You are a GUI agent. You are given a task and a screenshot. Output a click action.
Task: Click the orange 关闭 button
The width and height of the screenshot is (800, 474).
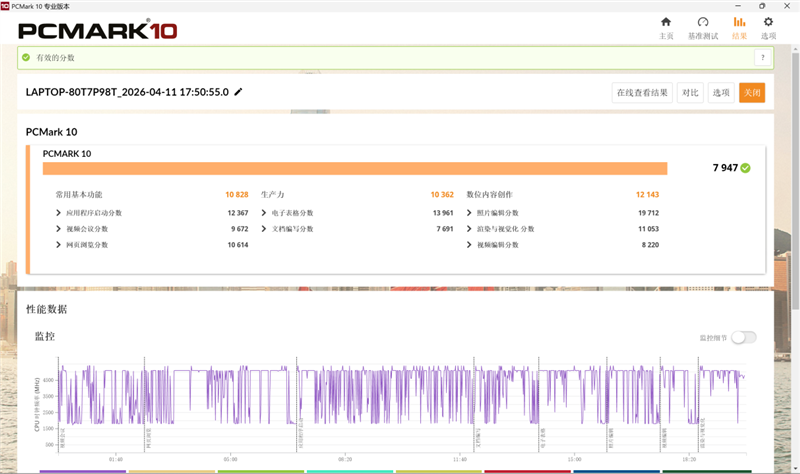[752, 93]
